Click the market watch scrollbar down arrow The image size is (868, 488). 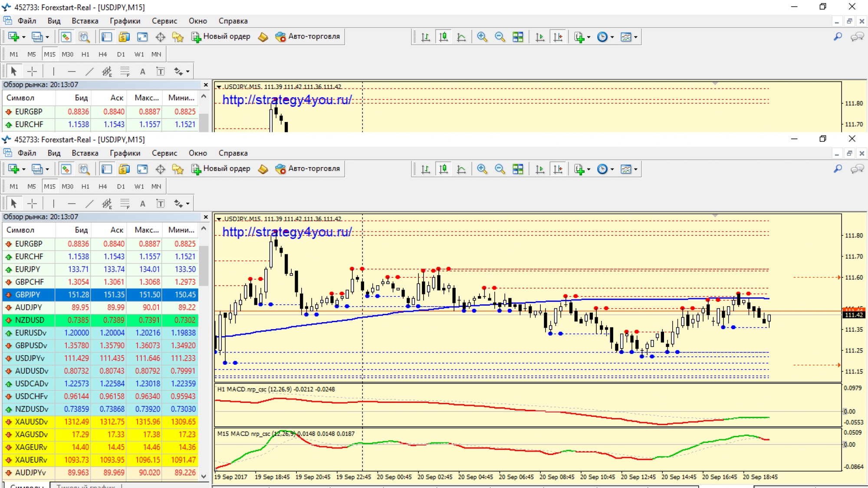tap(204, 476)
